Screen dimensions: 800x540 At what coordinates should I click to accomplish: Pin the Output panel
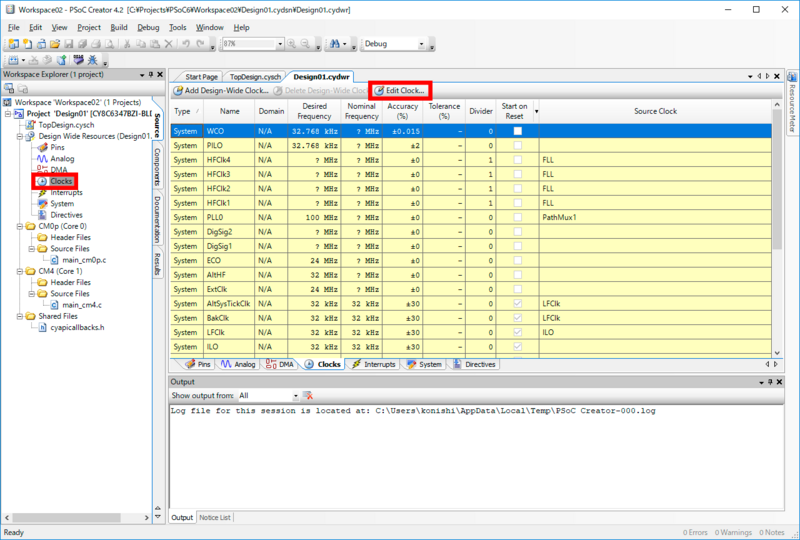pyautogui.click(x=770, y=382)
